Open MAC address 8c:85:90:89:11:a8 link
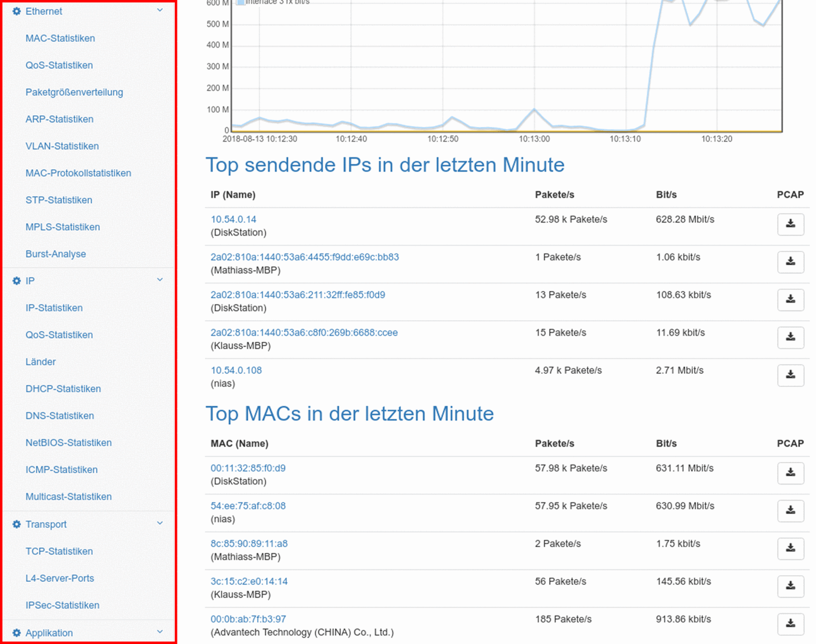The width and height of the screenshot is (816, 644). [249, 544]
